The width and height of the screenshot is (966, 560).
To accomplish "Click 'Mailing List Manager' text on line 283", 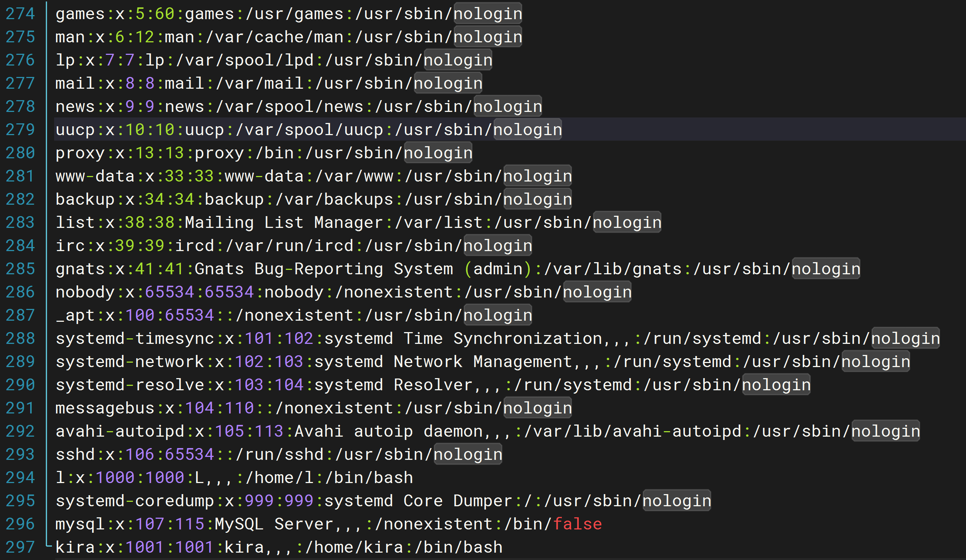I will pos(284,222).
